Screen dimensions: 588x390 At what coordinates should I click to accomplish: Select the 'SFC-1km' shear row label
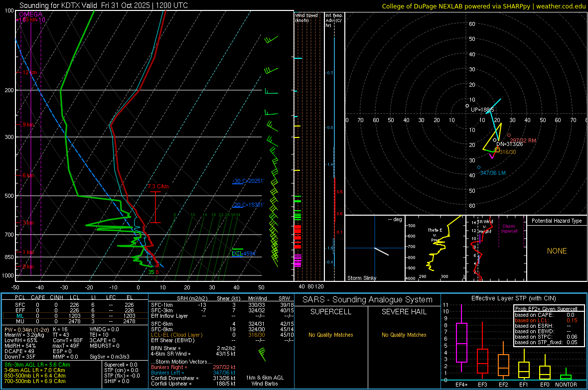pos(161,305)
